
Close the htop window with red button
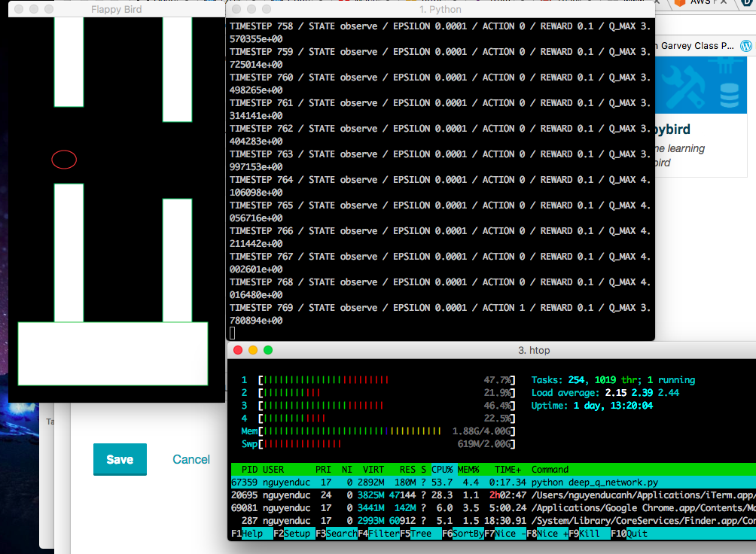[x=238, y=350]
